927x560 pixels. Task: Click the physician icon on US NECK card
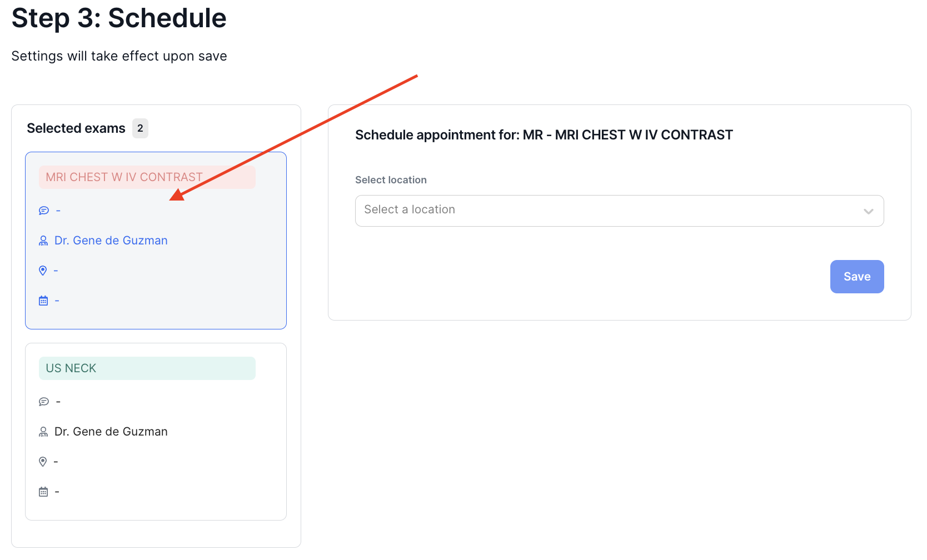click(x=43, y=431)
